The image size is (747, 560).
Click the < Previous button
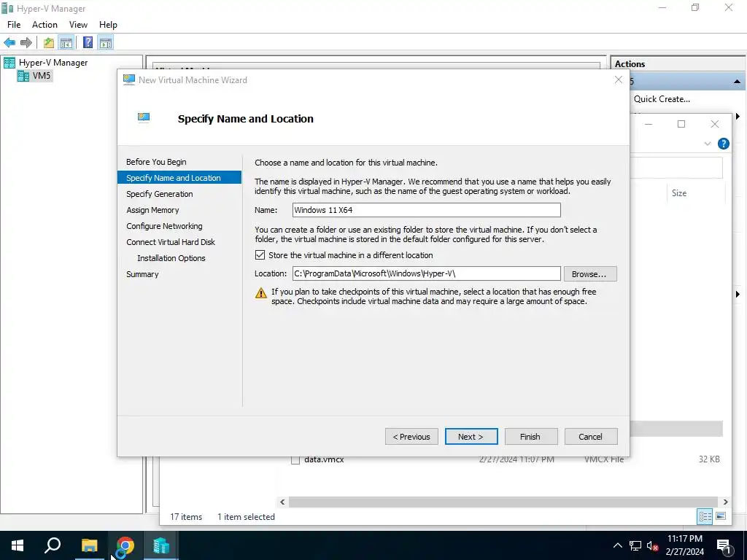pyautogui.click(x=411, y=437)
